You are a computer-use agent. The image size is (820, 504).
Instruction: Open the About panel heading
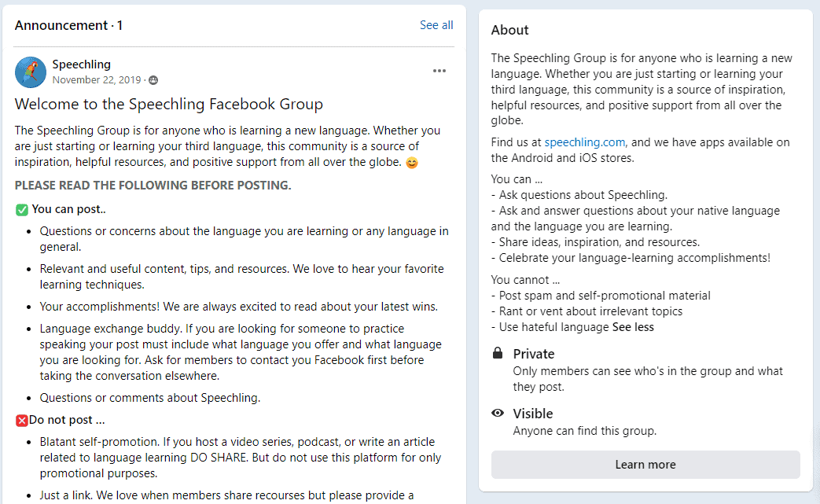tap(509, 30)
